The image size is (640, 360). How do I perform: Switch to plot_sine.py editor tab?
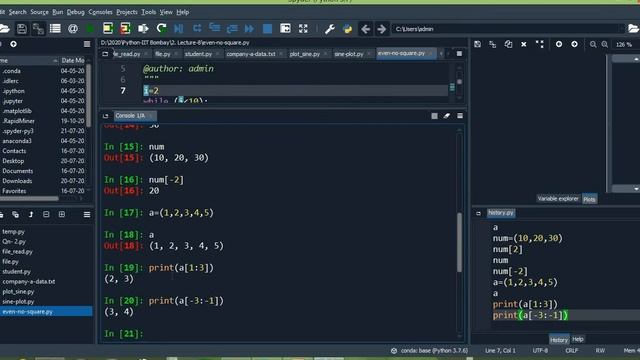[x=304, y=54]
